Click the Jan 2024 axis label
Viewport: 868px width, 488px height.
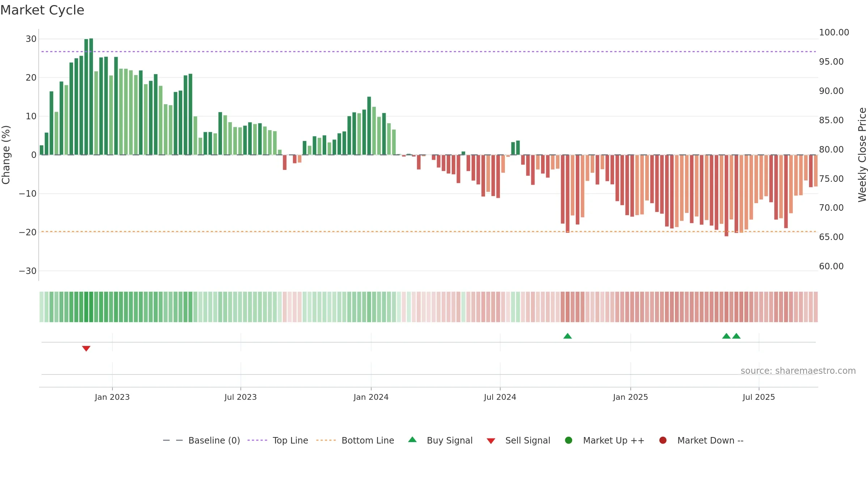tap(371, 397)
